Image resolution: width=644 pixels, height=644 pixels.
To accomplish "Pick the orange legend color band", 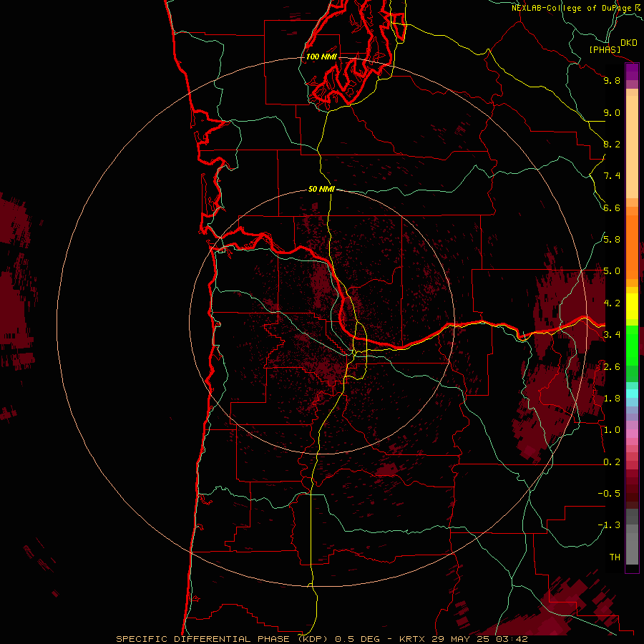I will pyautogui.click(x=632, y=247).
